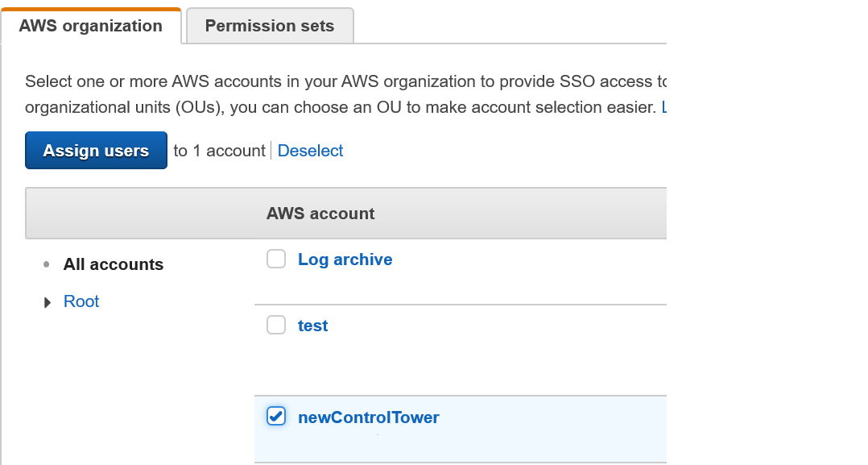
Task: Click the Root OU link
Action: [x=81, y=301]
